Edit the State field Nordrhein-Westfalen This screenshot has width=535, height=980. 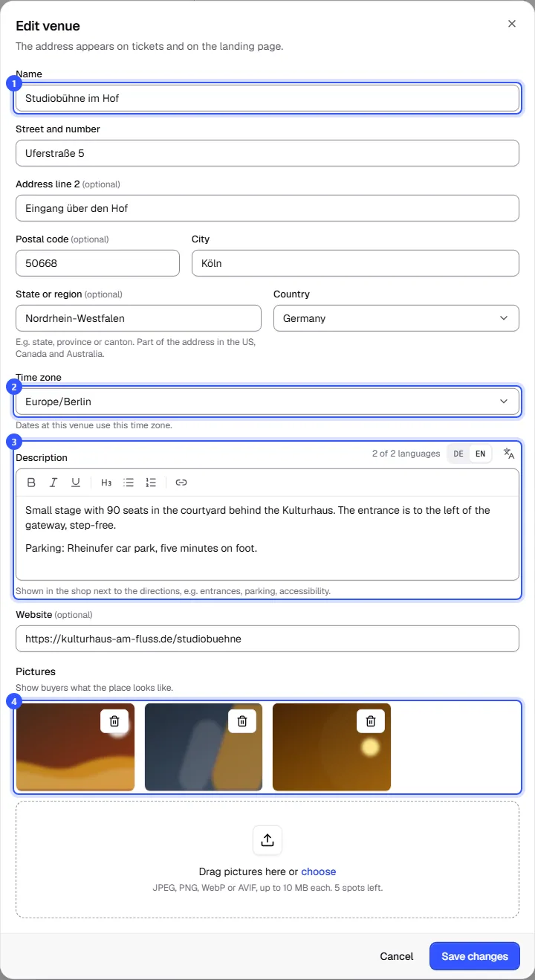[x=138, y=318]
